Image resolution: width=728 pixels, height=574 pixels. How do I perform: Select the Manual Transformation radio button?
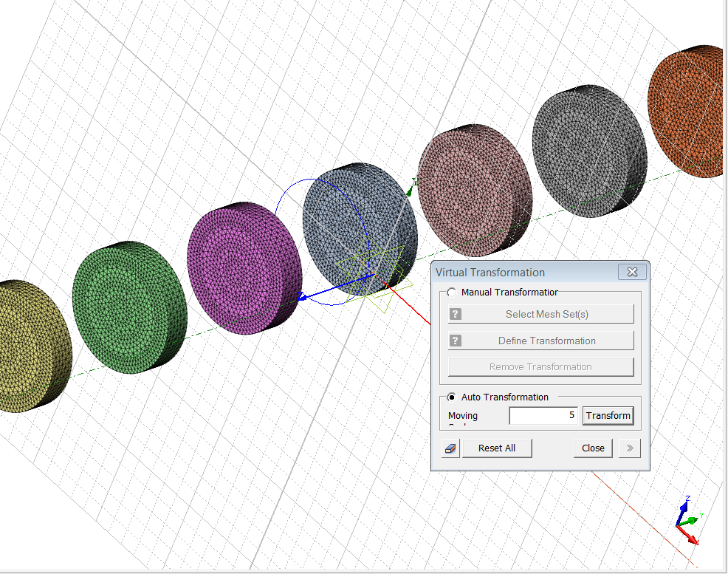coord(452,293)
